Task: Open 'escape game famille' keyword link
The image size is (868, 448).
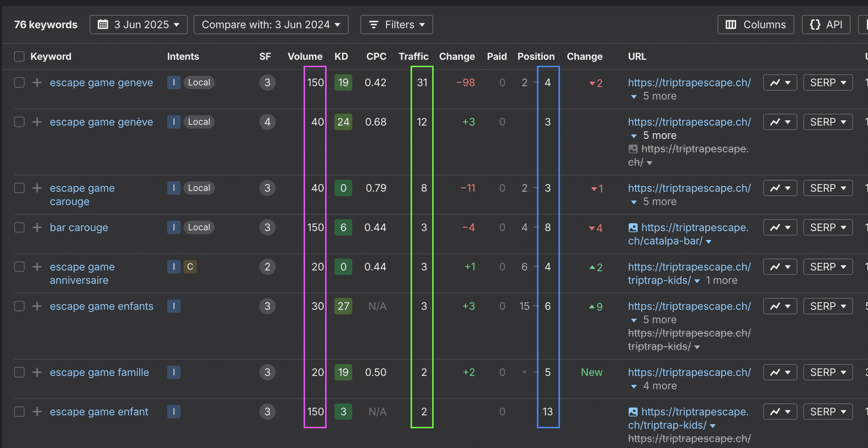Action: coord(99,372)
